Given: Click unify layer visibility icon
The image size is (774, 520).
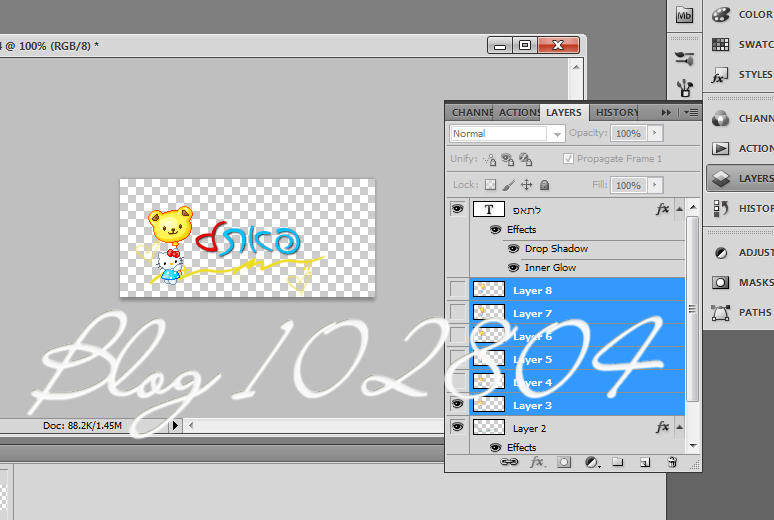Looking at the screenshot, I should click(x=507, y=160).
